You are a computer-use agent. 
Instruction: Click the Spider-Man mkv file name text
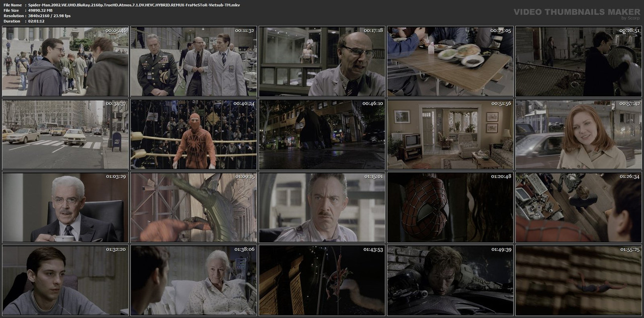click(x=134, y=5)
